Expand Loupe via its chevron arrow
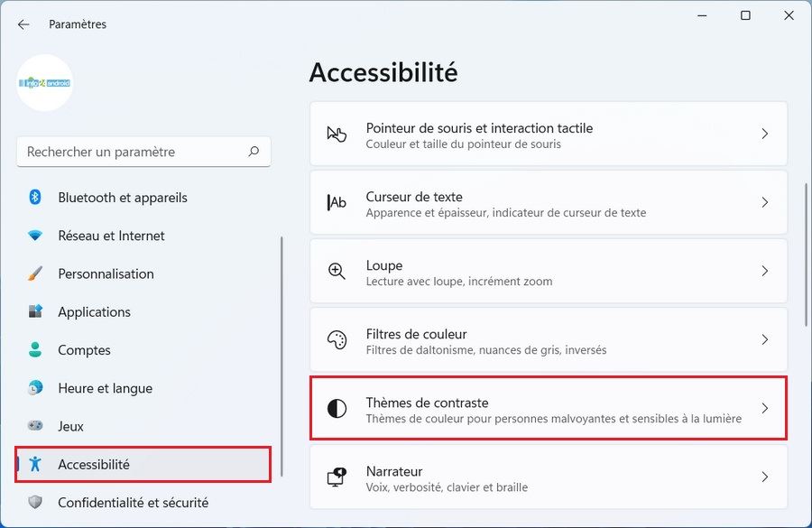Image resolution: width=812 pixels, height=528 pixels. pyautogui.click(x=765, y=270)
